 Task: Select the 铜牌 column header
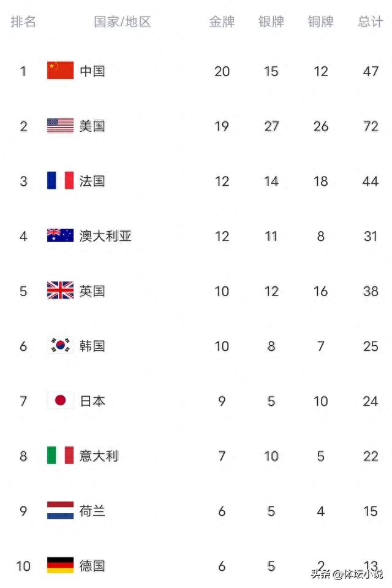pyautogui.click(x=321, y=21)
